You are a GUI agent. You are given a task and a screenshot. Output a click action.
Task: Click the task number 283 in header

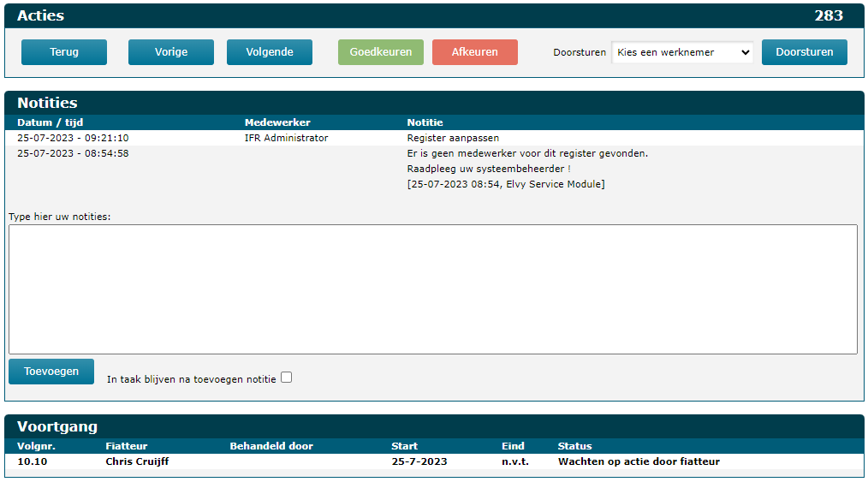pos(828,15)
